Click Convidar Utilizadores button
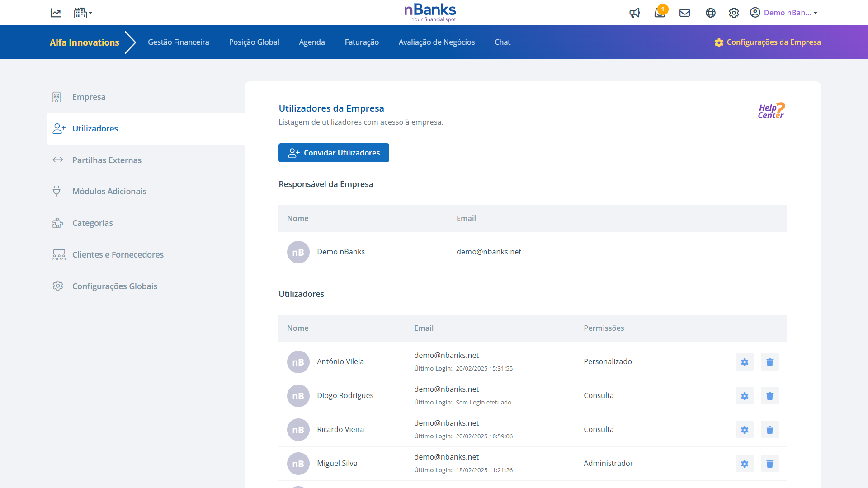868x488 pixels. (334, 153)
